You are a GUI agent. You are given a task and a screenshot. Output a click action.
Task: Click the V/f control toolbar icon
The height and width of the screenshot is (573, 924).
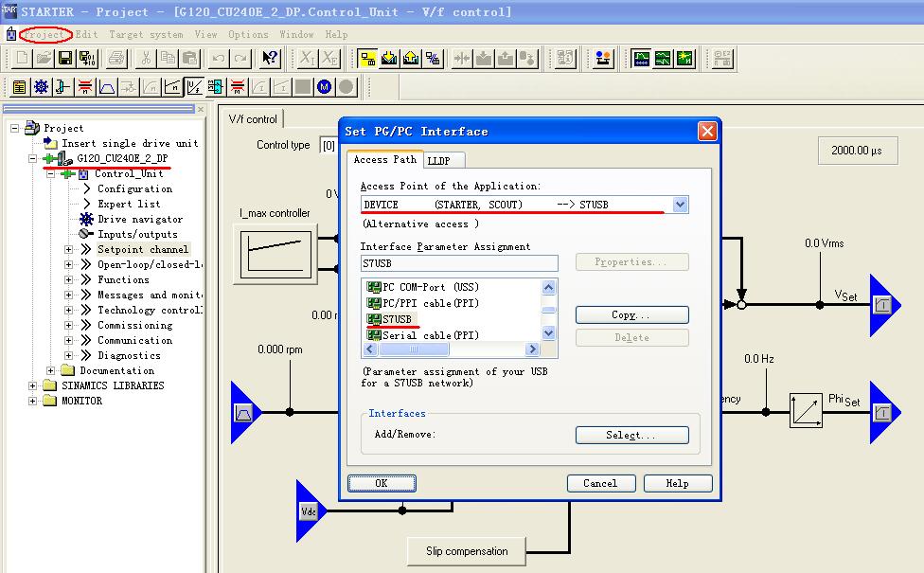pyautogui.click(x=194, y=87)
